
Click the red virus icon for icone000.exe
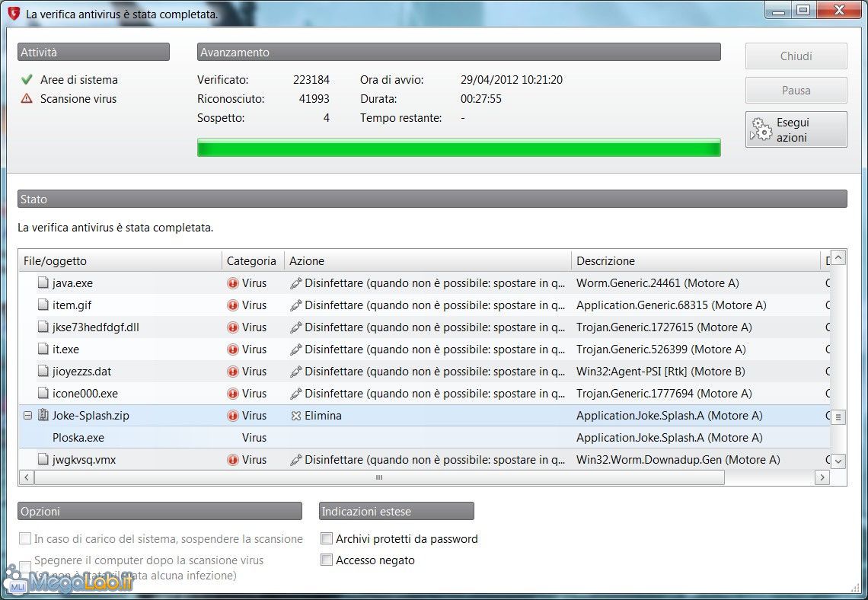tap(233, 394)
